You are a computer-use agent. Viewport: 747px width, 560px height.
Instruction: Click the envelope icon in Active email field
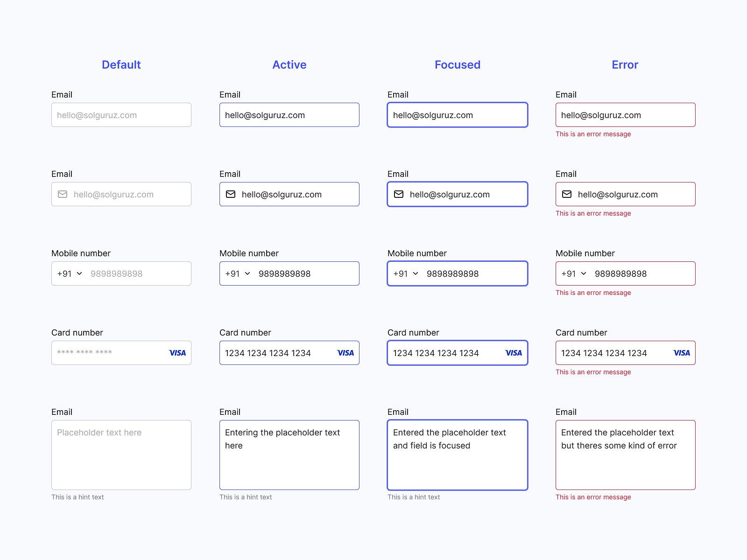[x=231, y=194]
